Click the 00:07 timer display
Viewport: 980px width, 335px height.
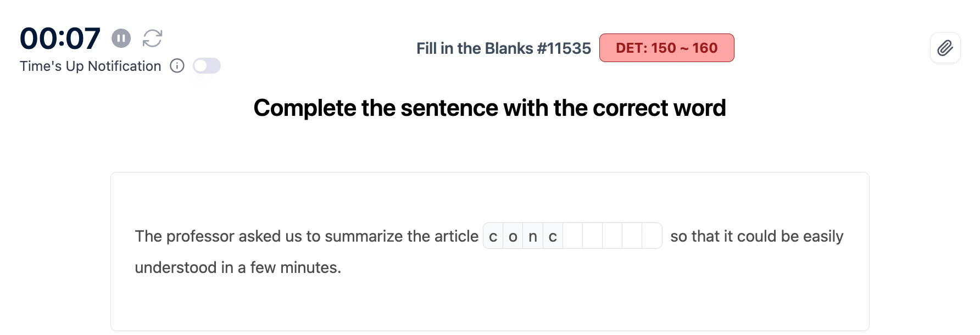click(x=60, y=38)
